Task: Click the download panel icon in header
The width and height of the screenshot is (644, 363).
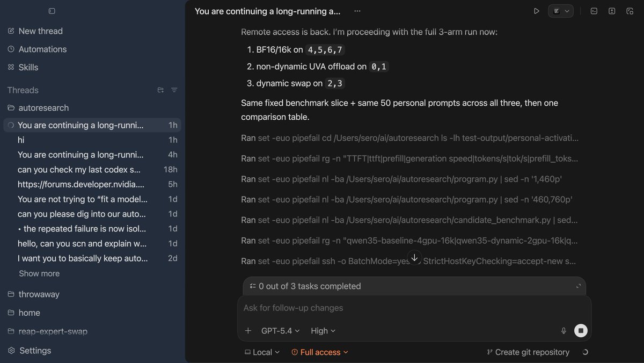Action: pos(612,11)
